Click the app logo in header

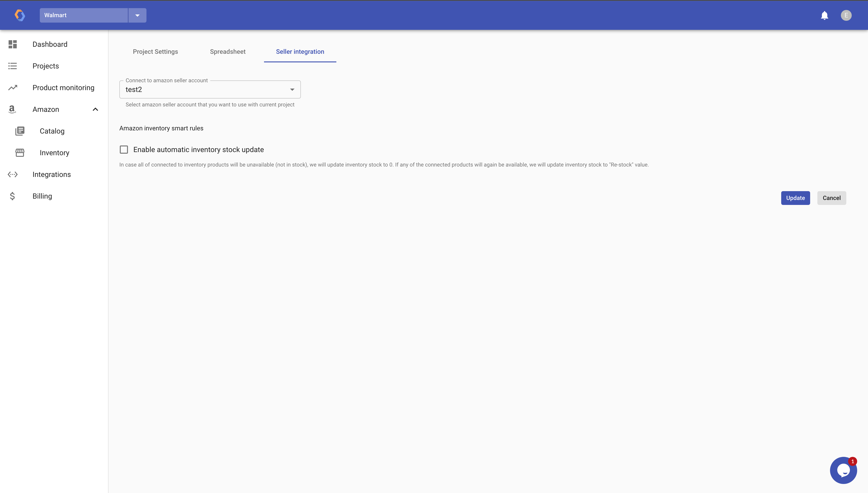click(x=20, y=15)
